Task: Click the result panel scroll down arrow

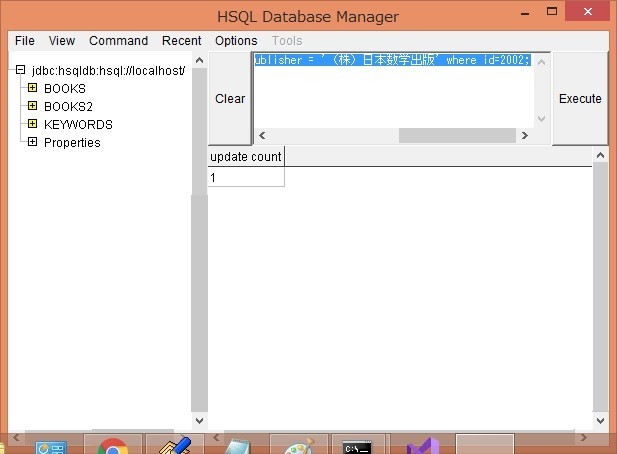Action: 600,421
